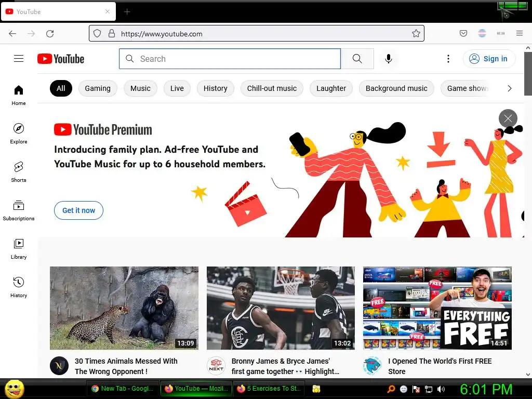Screen dimensions: 532x399
Task: Open the animals video thumbnail
Action: (x=124, y=308)
